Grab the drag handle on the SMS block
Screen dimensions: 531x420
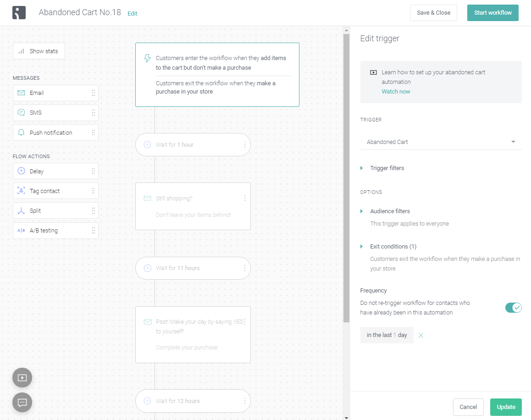94,112
